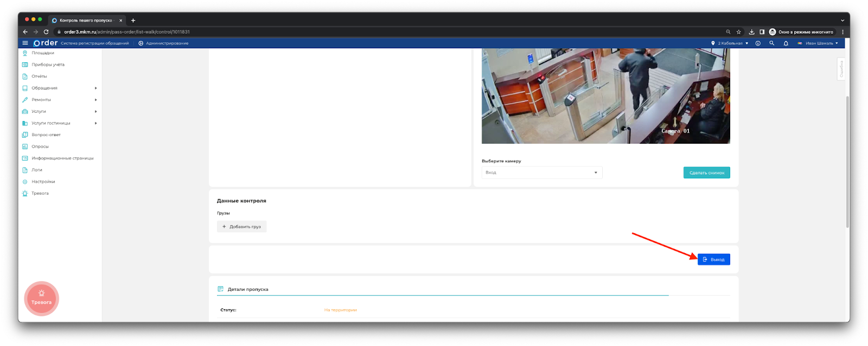Bookmark page with the star icon
This screenshot has width=868, height=346.
pyautogui.click(x=738, y=32)
